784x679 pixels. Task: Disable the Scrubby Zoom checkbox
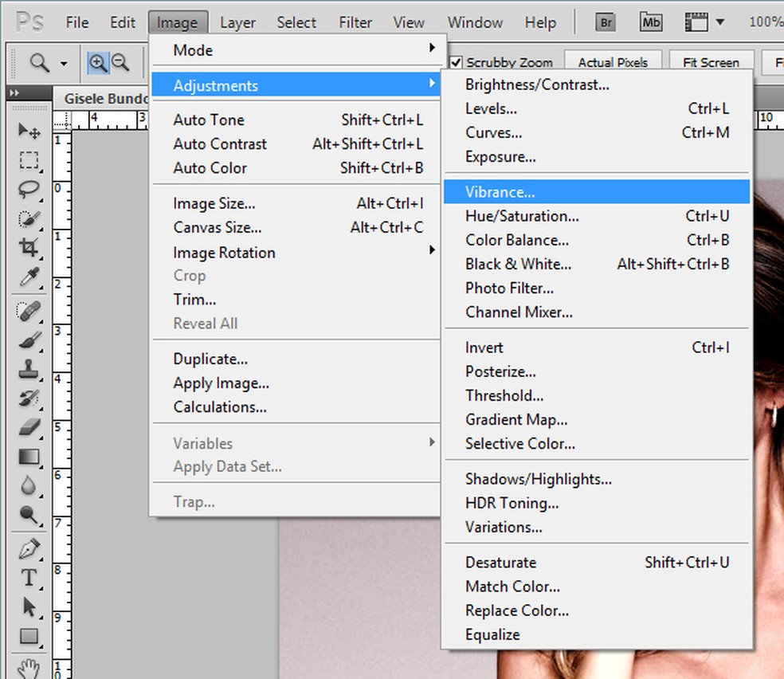[x=456, y=62]
